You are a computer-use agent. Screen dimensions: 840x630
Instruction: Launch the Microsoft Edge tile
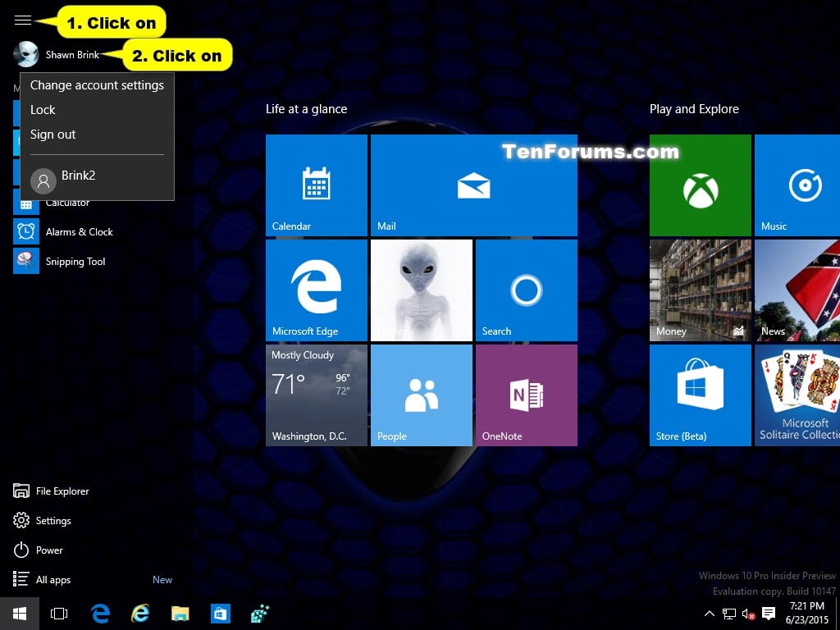(317, 290)
